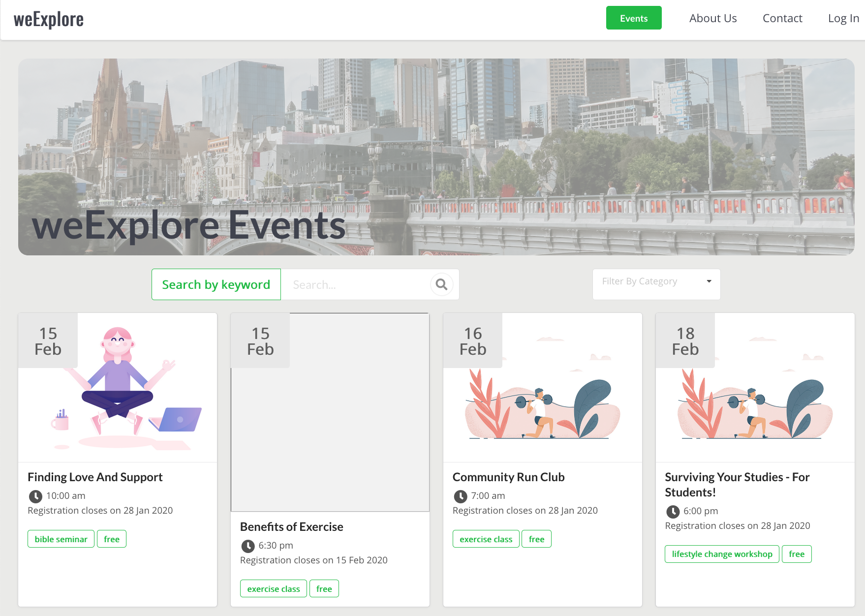Image resolution: width=865 pixels, height=616 pixels.
Task: Click clock icon on Surviving Your Studies card
Action: coord(673,512)
